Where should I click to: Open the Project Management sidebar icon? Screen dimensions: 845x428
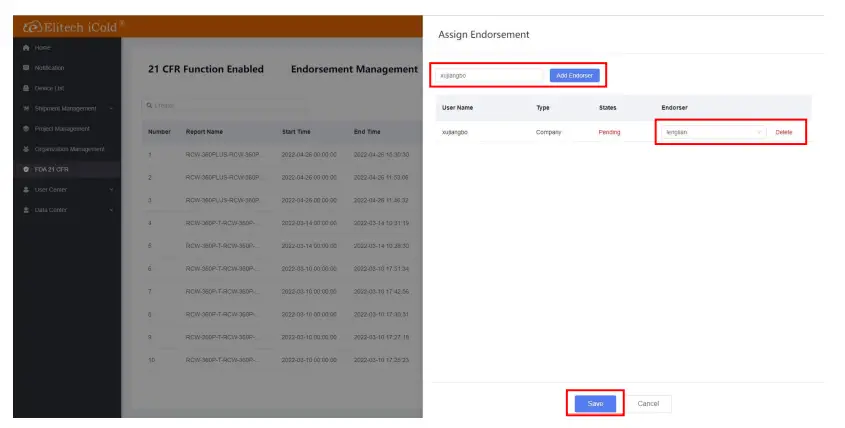(26, 129)
